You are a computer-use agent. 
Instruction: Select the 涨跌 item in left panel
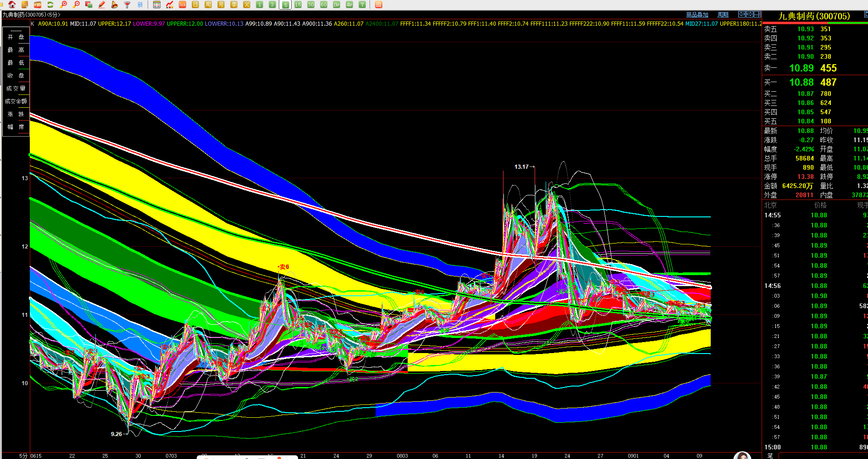tap(16, 114)
